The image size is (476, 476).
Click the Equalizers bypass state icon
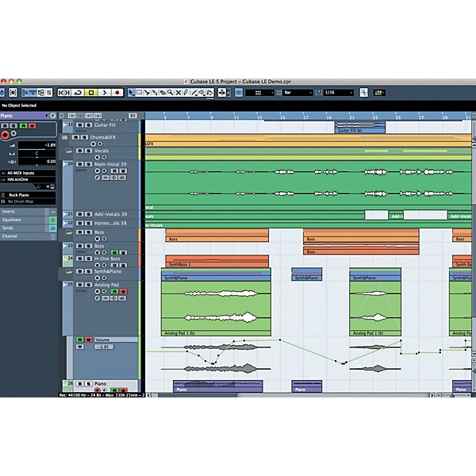pyautogui.click(x=52, y=220)
